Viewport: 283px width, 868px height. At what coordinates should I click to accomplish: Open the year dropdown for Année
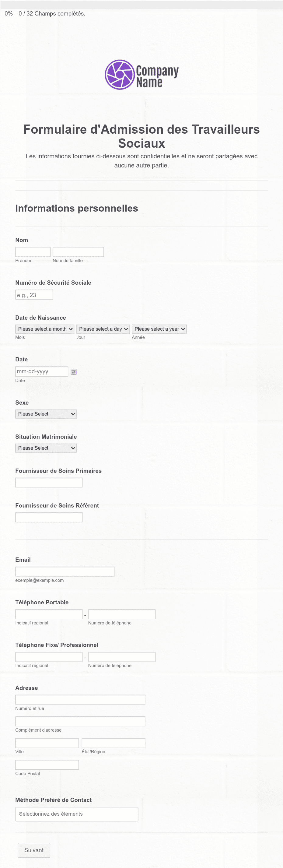[x=159, y=329]
